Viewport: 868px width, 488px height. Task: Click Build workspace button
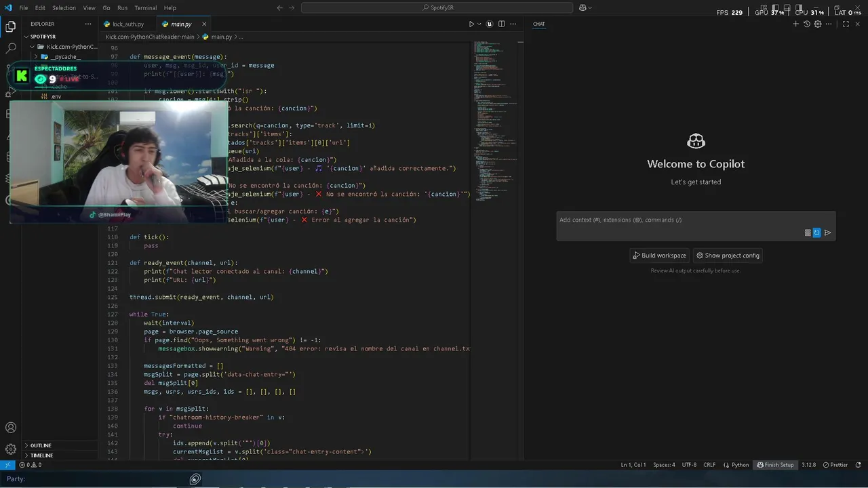click(660, 256)
